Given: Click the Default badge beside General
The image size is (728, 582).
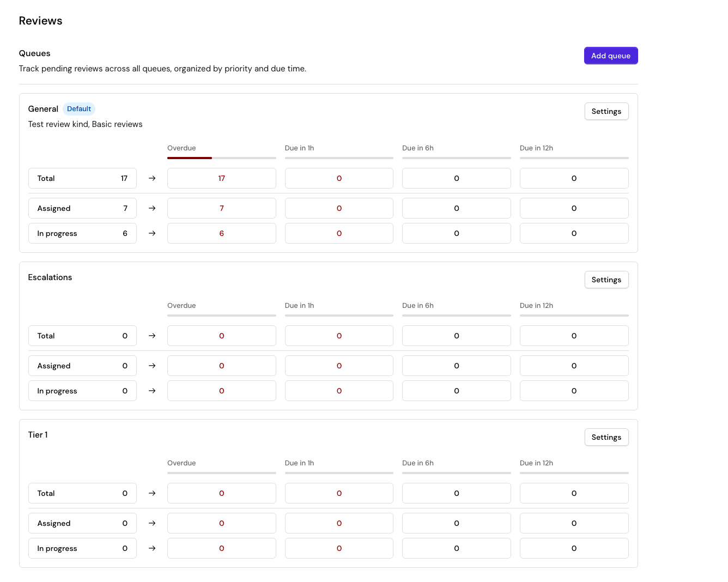Looking at the screenshot, I should click(x=79, y=109).
